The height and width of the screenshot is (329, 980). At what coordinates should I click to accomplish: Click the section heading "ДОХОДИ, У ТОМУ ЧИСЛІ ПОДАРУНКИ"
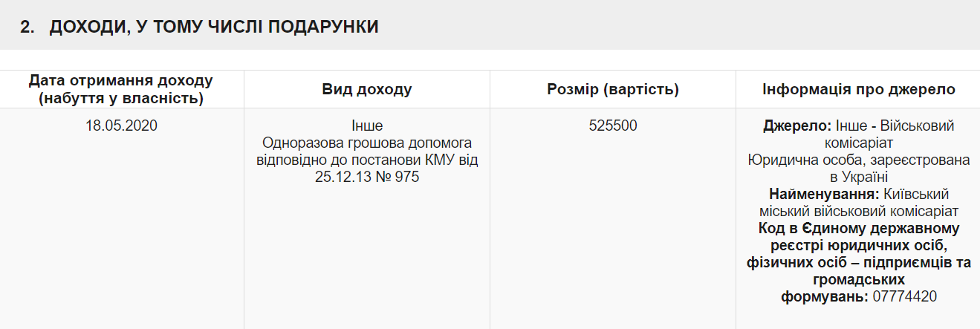point(214,27)
